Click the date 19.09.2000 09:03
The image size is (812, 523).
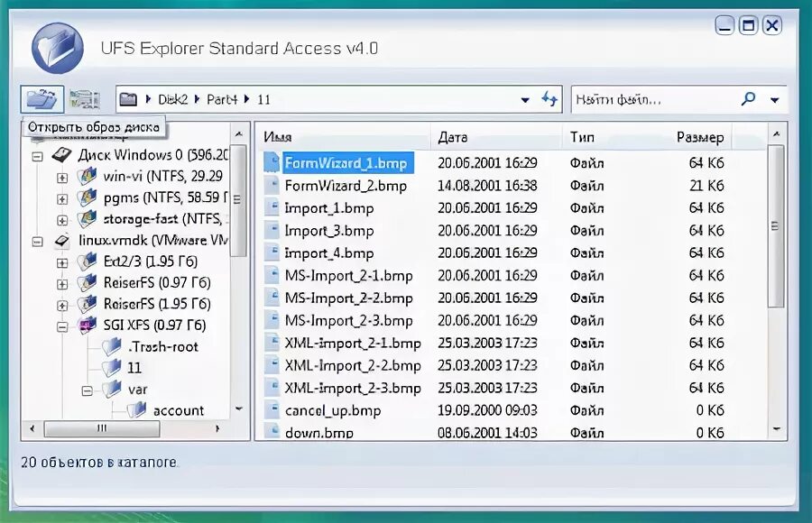click(487, 410)
